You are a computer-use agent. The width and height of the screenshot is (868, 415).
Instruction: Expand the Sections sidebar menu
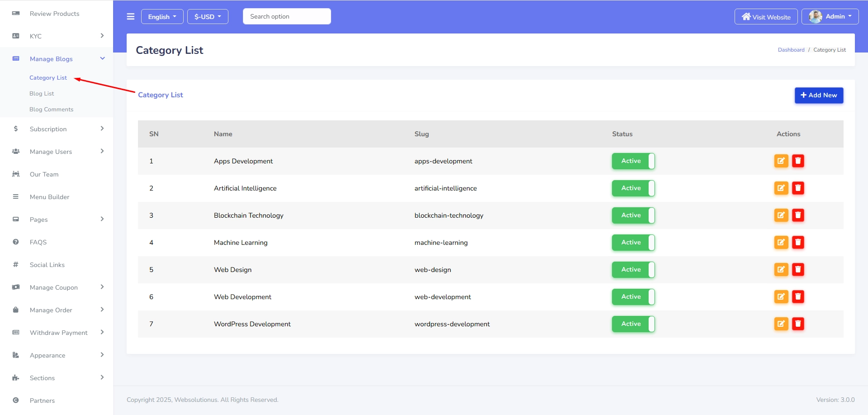[x=57, y=378]
